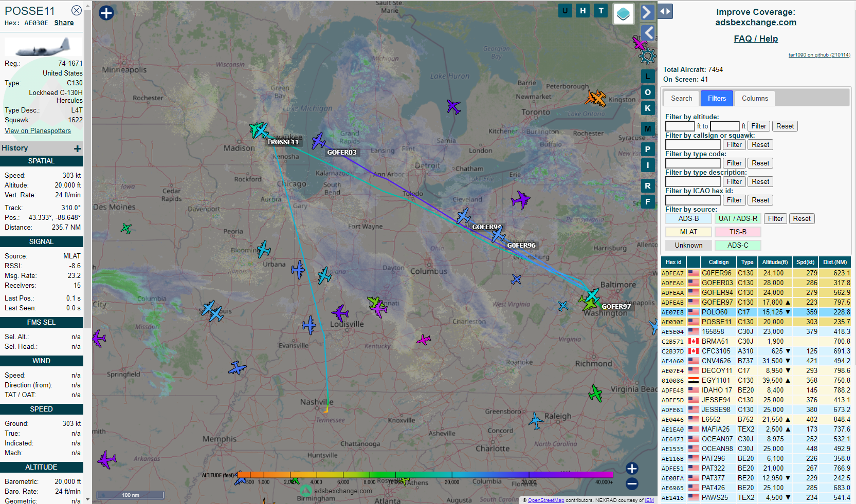
Task: Select GOFER94 aircraft on map
Action: [x=463, y=216]
